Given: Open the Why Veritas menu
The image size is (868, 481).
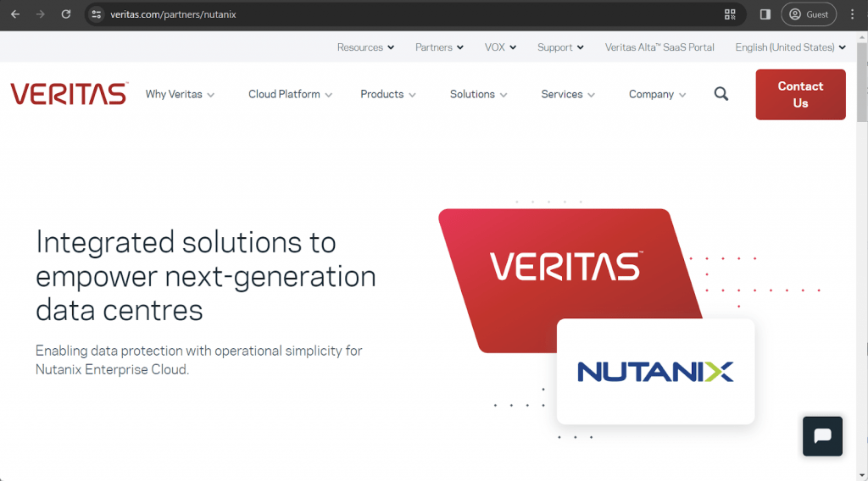Looking at the screenshot, I should click(x=180, y=95).
